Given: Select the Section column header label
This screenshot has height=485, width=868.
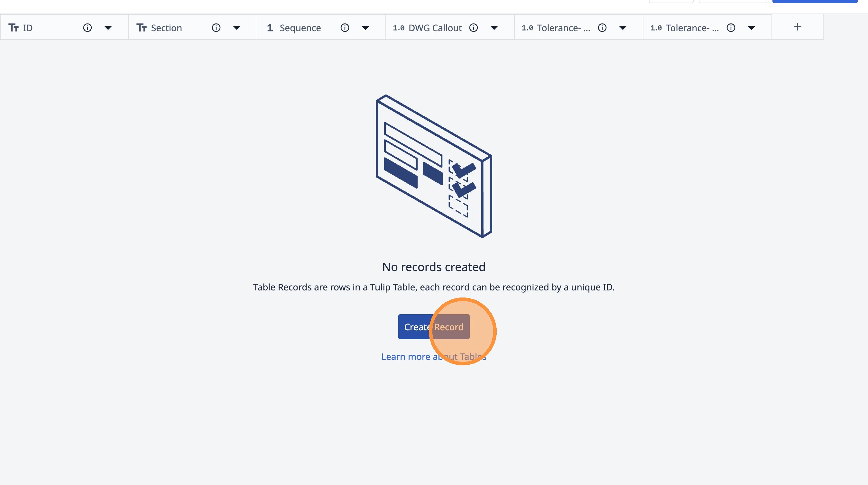Looking at the screenshot, I should pyautogui.click(x=166, y=28).
